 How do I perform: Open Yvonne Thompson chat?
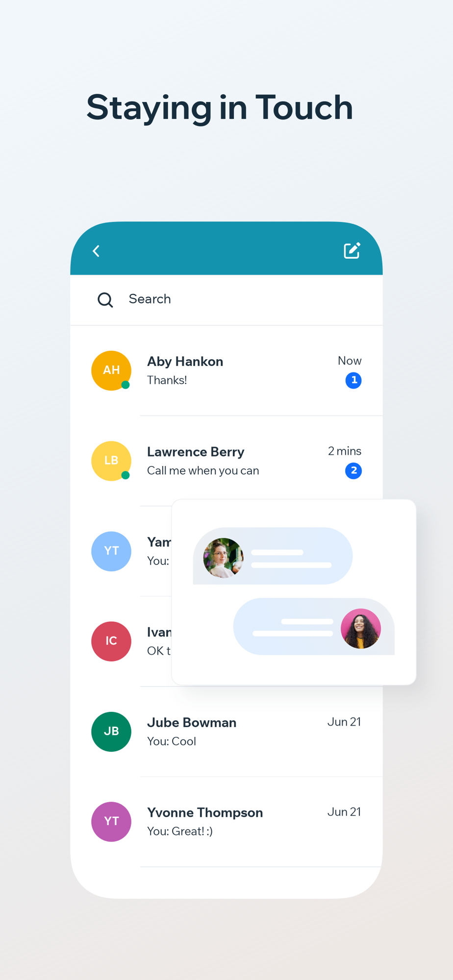click(226, 822)
